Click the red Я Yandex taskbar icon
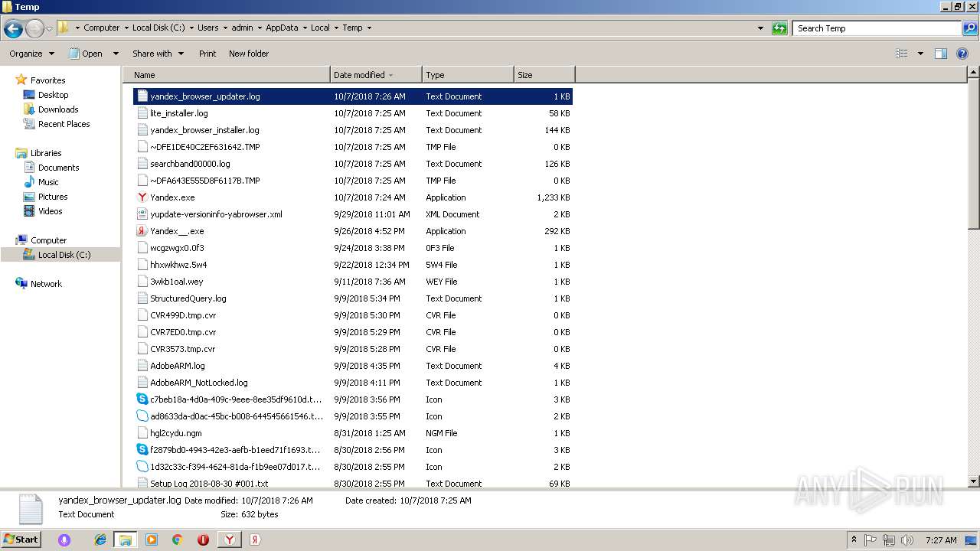 pos(255,540)
